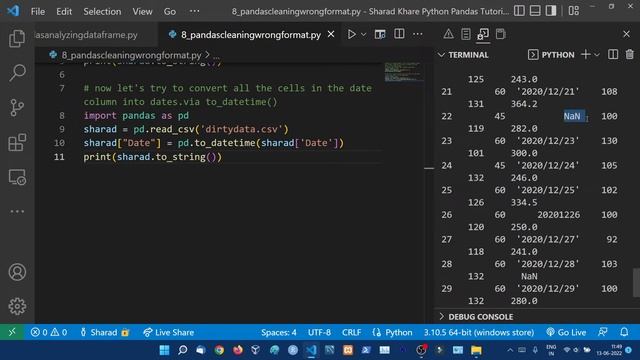
Task: Toggle the bottom panel layout
Action: click(535, 11)
